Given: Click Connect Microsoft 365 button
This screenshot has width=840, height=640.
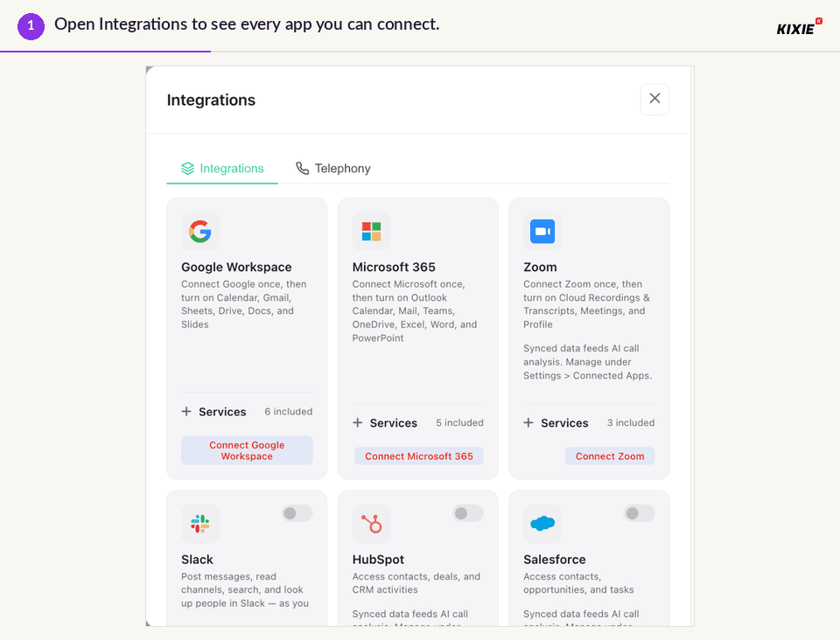Looking at the screenshot, I should click(419, 456).
